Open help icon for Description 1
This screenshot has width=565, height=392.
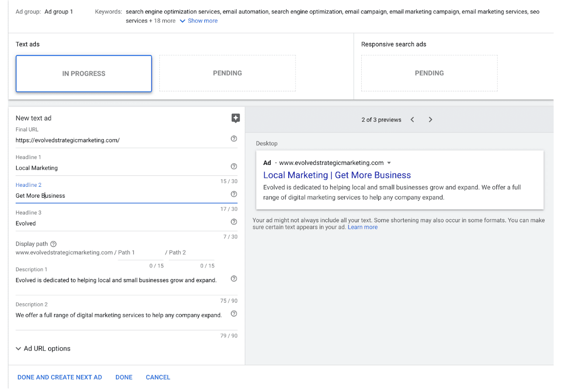[x=234, y=279]
